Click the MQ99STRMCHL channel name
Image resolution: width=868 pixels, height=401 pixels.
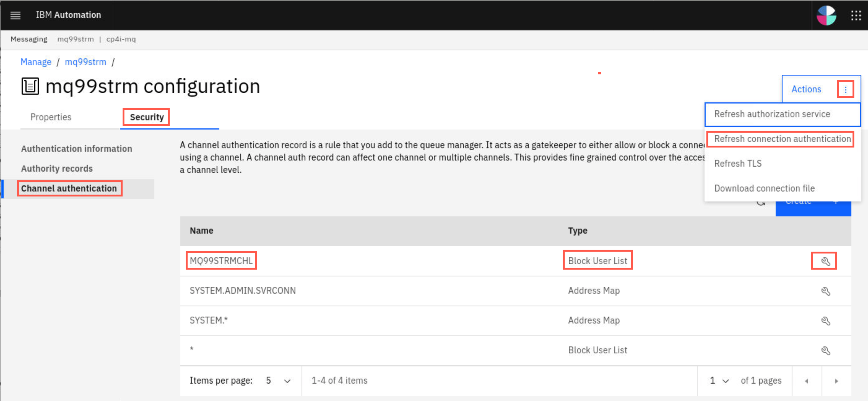coord(221,261)
